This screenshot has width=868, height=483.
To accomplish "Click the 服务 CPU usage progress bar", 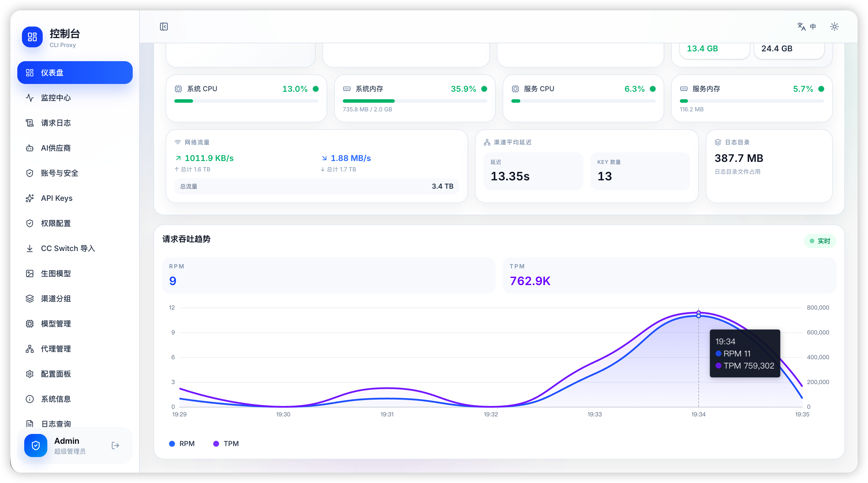I will 583,101.
